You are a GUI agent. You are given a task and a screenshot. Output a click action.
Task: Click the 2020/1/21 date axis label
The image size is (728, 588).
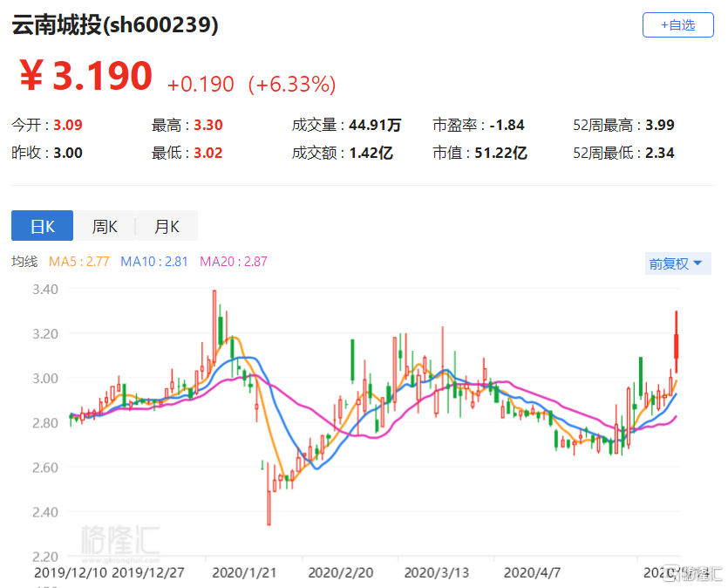[244, 572]
